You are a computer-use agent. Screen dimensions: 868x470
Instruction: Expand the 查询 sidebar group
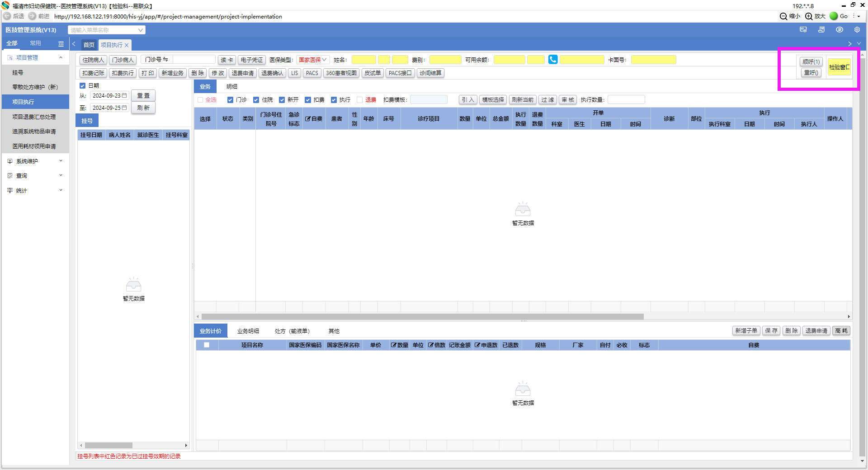coord(61,176)
